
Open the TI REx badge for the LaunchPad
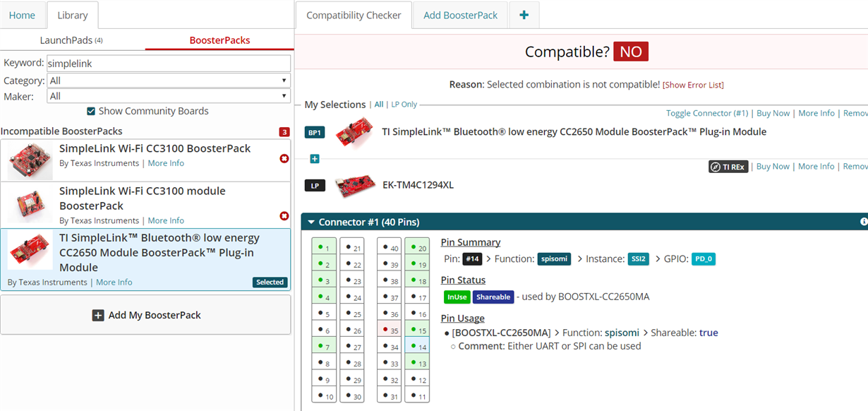pos(728,167)
